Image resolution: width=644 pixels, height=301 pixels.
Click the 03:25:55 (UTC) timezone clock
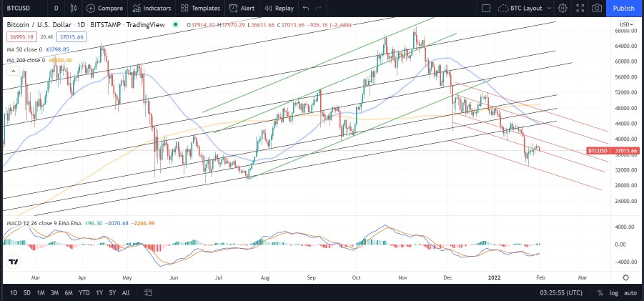point(562,293)
